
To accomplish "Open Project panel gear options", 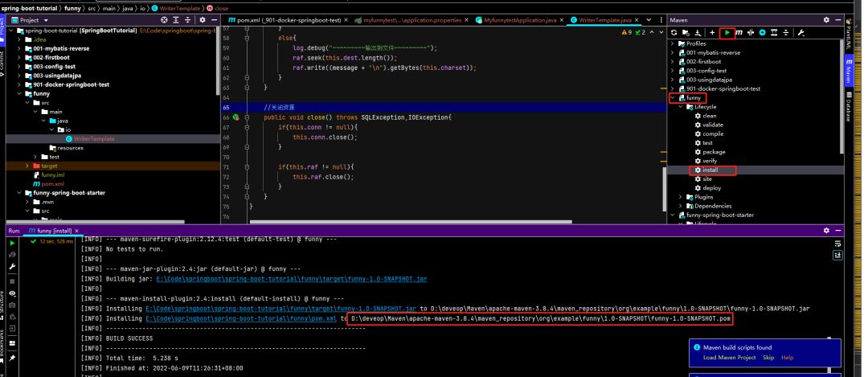I will pos(202,19).
